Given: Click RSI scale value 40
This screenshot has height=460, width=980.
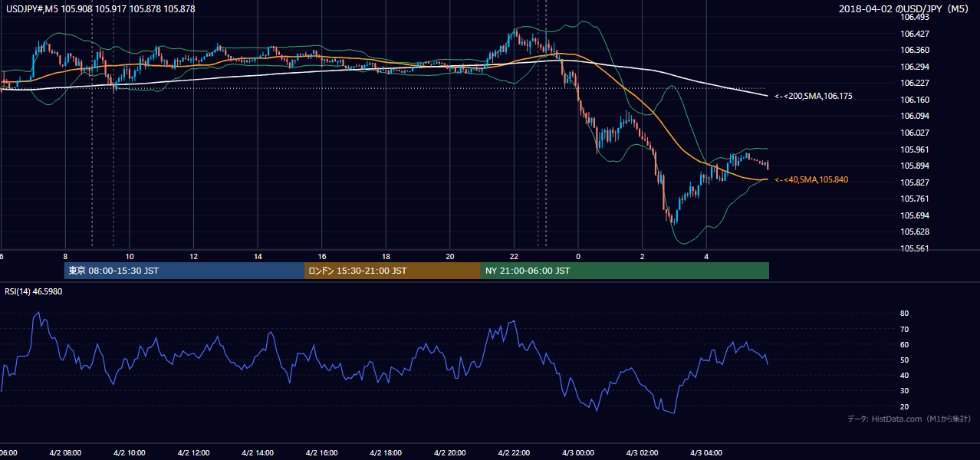Looking at the screenshot, I should click(905, 375).
